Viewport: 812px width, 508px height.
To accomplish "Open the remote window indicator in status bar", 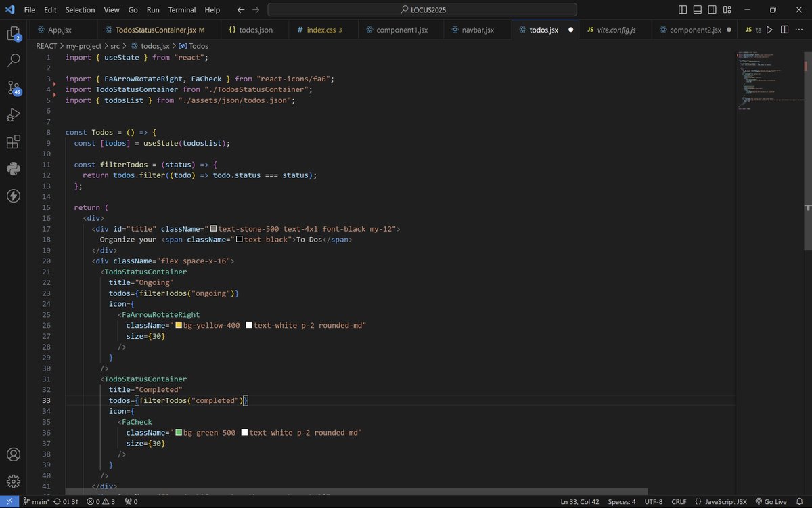I will point(9,502).
